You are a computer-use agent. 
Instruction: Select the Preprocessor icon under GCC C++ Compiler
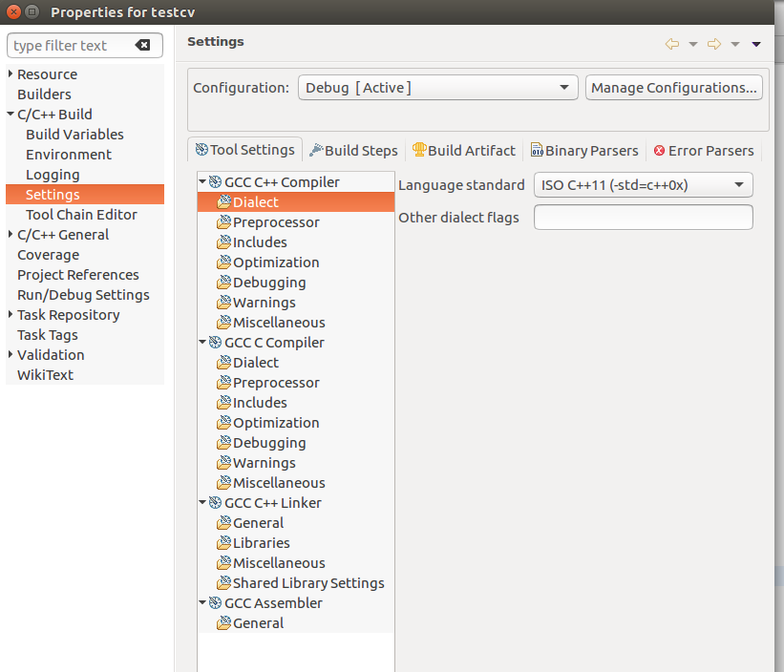coord(222,221)
